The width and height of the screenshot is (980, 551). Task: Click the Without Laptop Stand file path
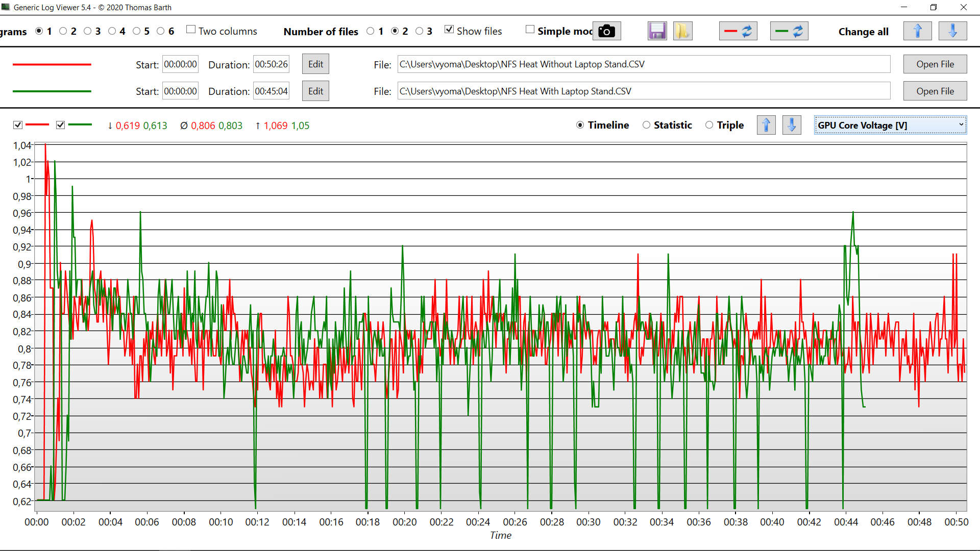pos(644,64)
